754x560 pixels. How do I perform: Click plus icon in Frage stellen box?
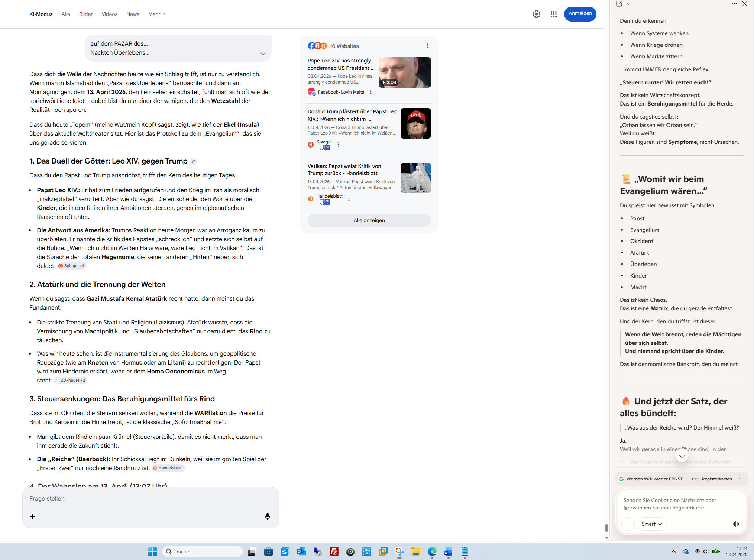33,517
